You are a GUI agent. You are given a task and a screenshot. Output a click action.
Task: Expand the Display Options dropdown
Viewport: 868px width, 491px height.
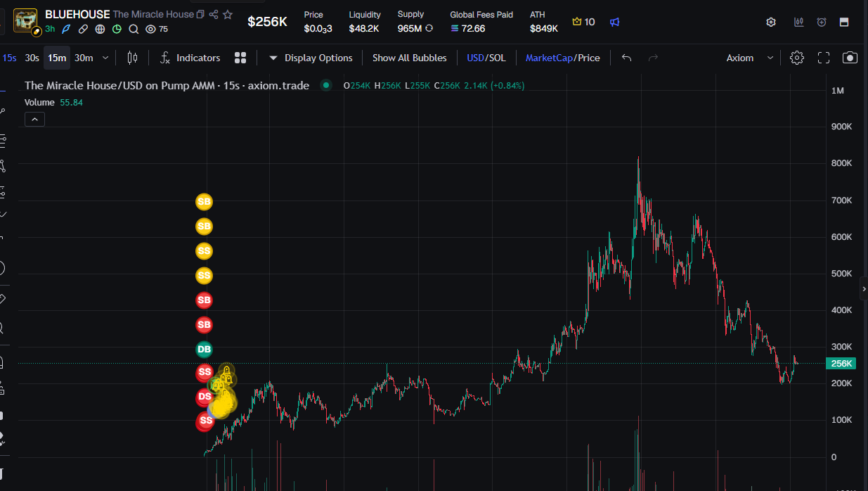[311, 58]
